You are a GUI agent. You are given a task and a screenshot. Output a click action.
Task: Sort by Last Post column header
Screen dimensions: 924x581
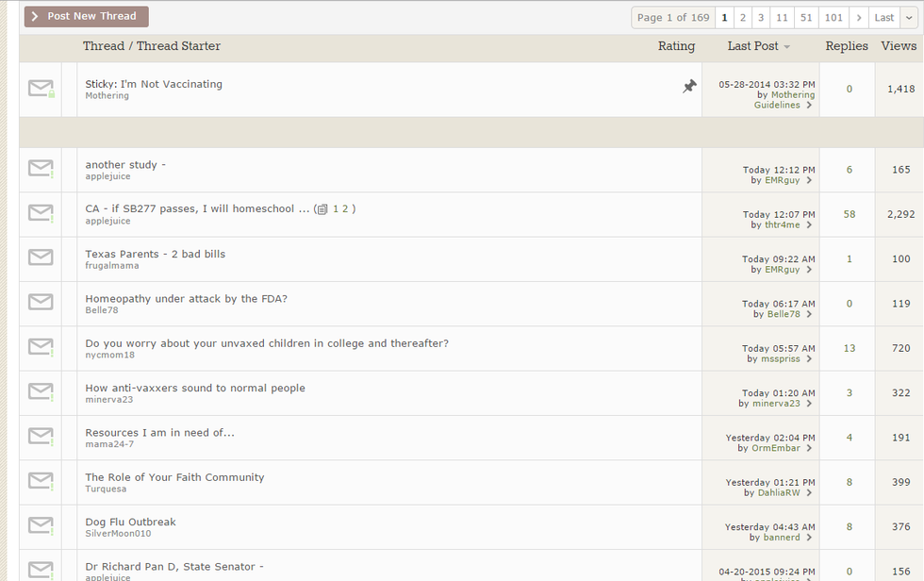[x=753, y=46]
